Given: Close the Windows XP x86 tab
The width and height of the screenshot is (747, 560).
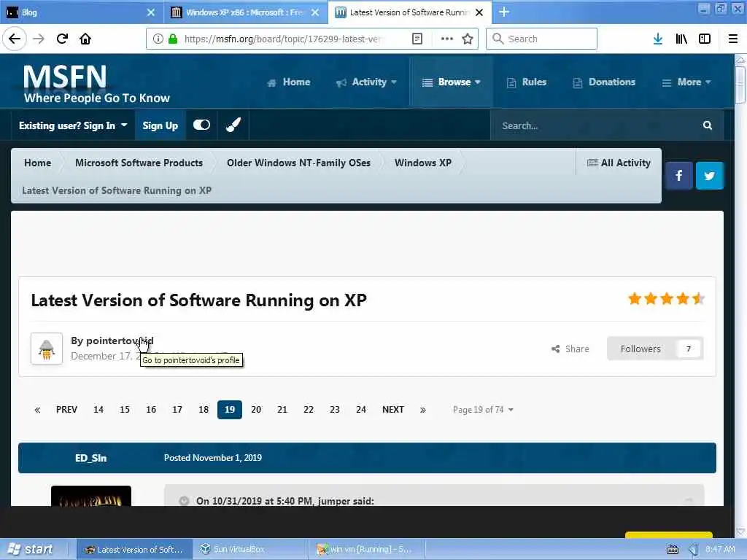Looking at the screenshot, I should tap(315, 12).
